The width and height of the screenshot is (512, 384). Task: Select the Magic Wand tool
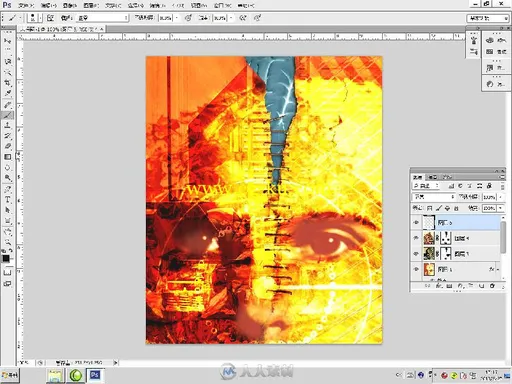[x=8, y=72]
